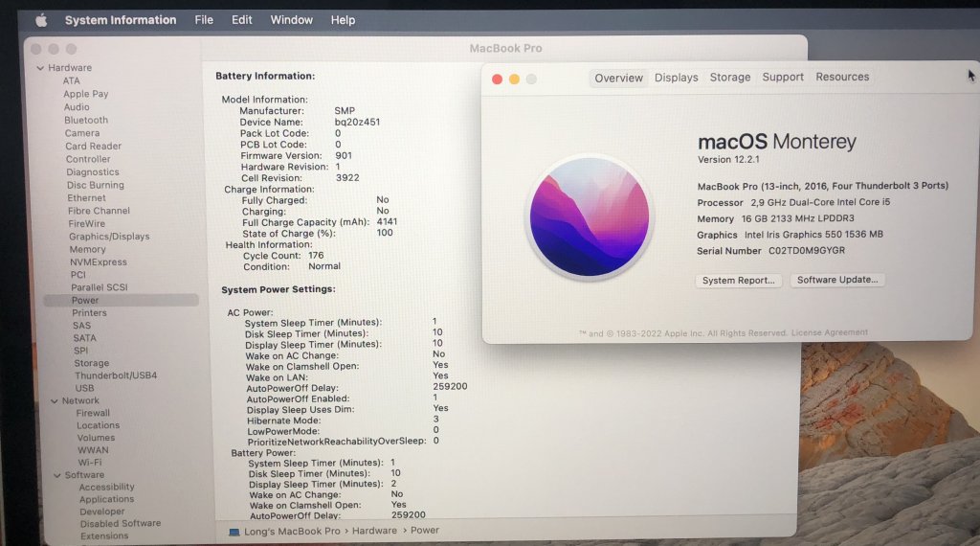Select WWAN in the sidebar
This screenshot has height=546, width=980.
point(93,450)
